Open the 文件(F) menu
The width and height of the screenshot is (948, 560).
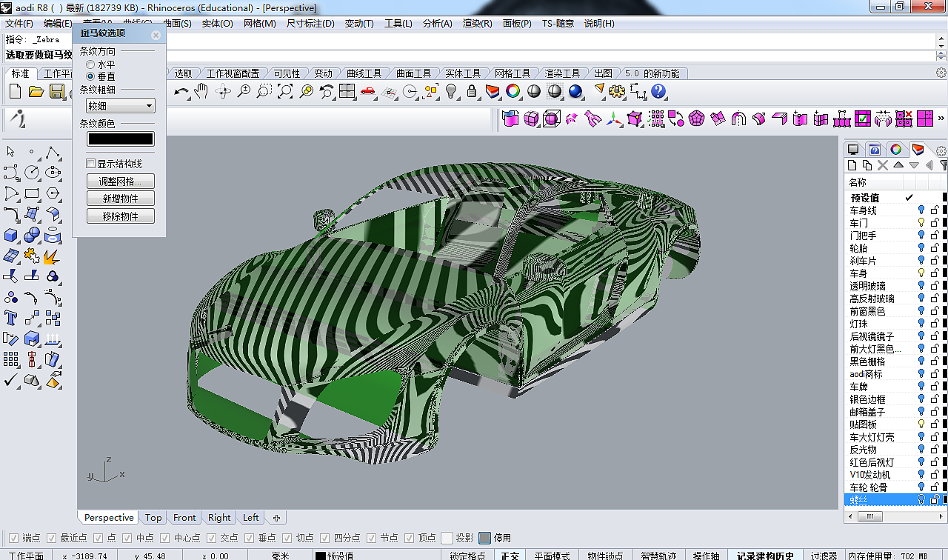19,24
